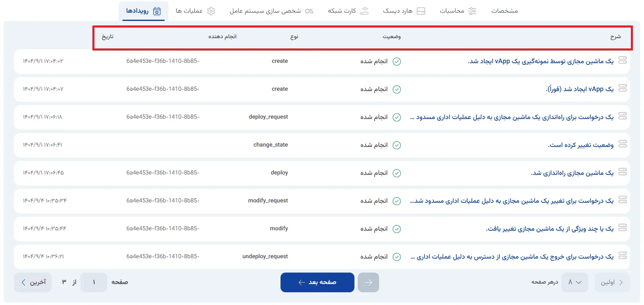Click the 'شرح' column header
The width and height of the screenshot is (644, 305).
(x=615, y=37)
